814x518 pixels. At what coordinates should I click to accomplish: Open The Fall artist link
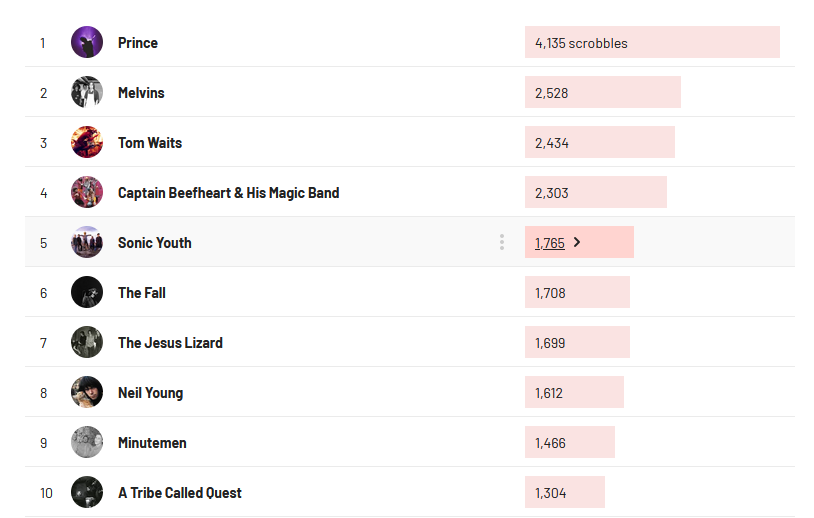click(x=141, y=293)
